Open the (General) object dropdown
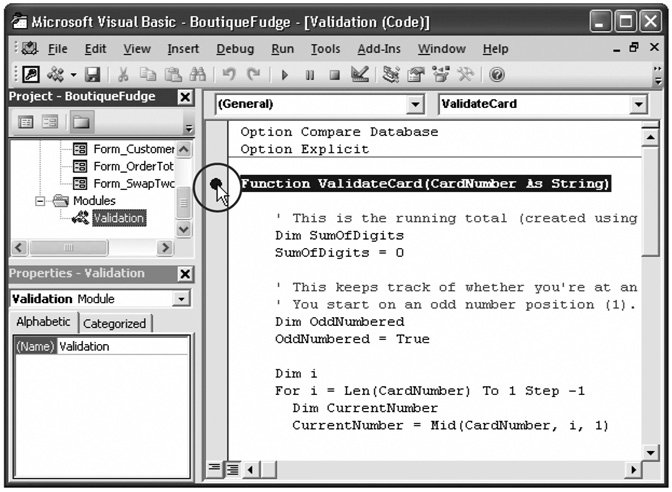This screenshot has width=672, height=492. click(415, 104)
